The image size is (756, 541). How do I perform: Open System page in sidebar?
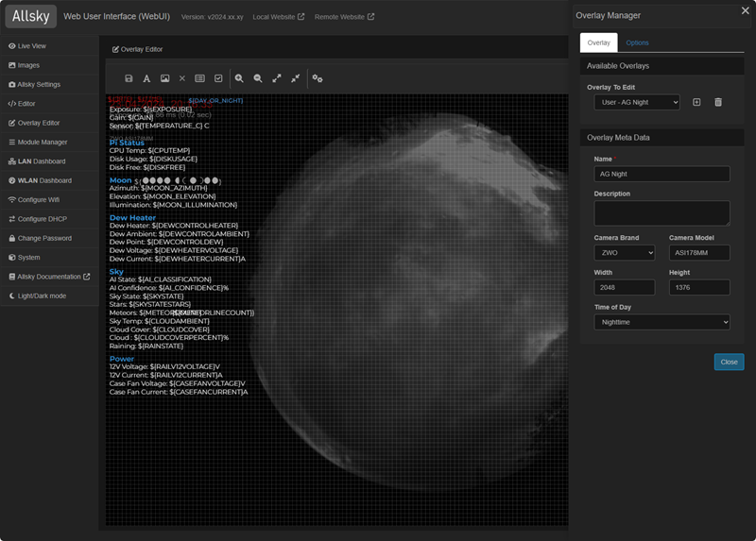pos(50,258)
